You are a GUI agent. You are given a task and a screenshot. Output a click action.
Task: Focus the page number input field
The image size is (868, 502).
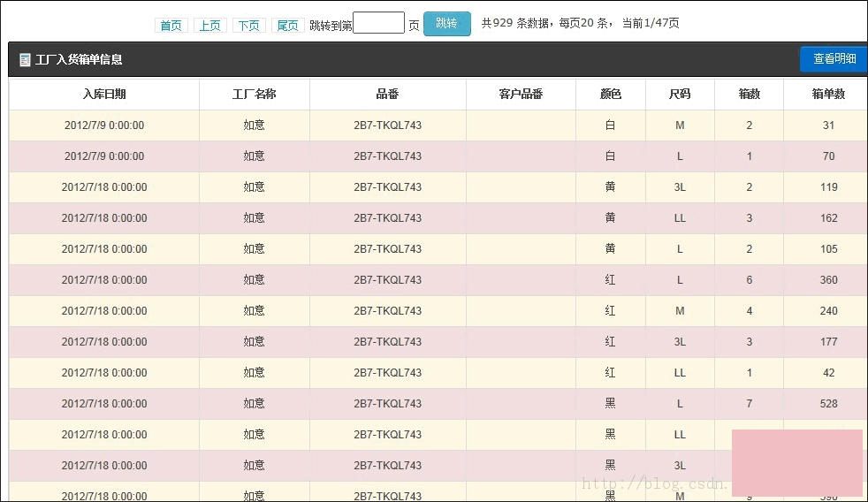coord(378,23)
